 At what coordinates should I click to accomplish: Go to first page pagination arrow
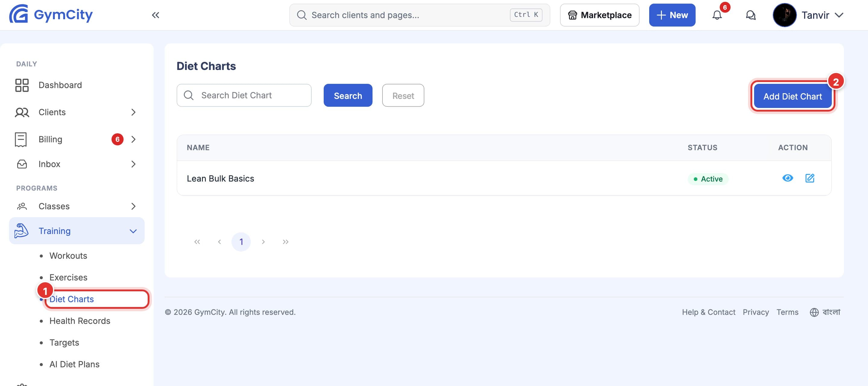pyautogui.click(x=197, y=242)
